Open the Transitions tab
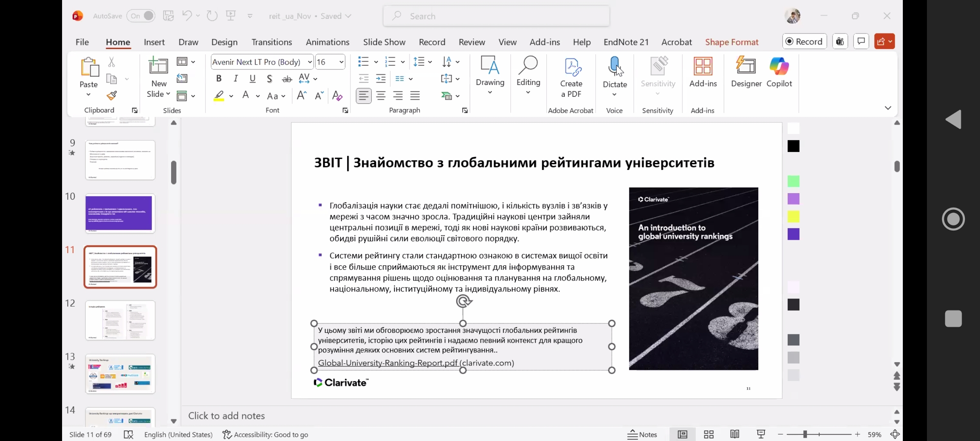The width and height of the screenshot is (980, 441). [x=272, y=42]
